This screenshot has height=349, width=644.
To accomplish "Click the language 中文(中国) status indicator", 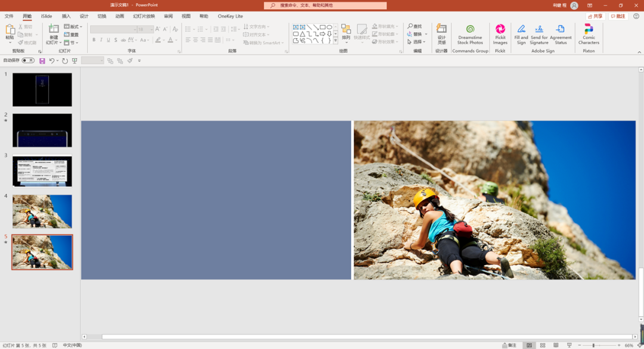I will click(x=72, y=345).
